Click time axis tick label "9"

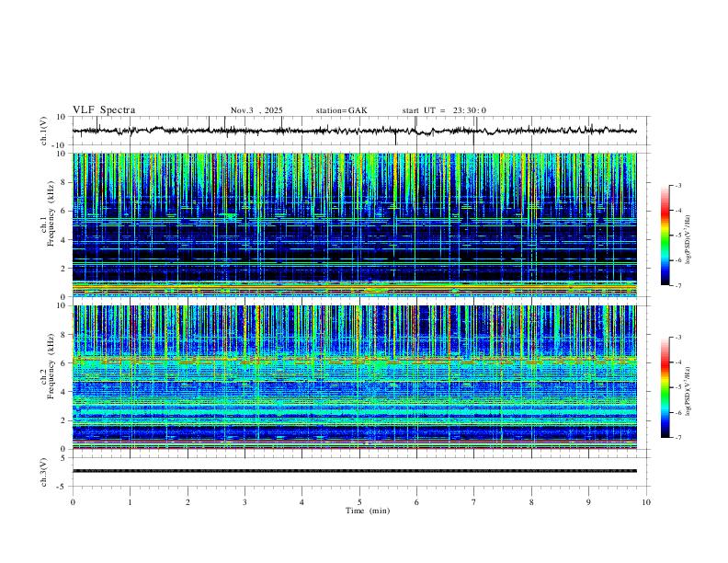click(588, 502)
